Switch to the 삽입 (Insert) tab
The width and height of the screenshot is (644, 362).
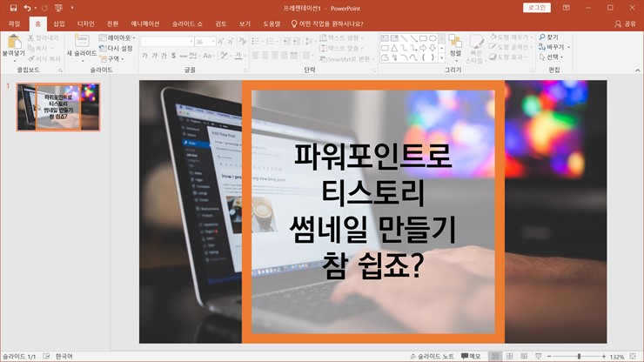click(59, 23)
